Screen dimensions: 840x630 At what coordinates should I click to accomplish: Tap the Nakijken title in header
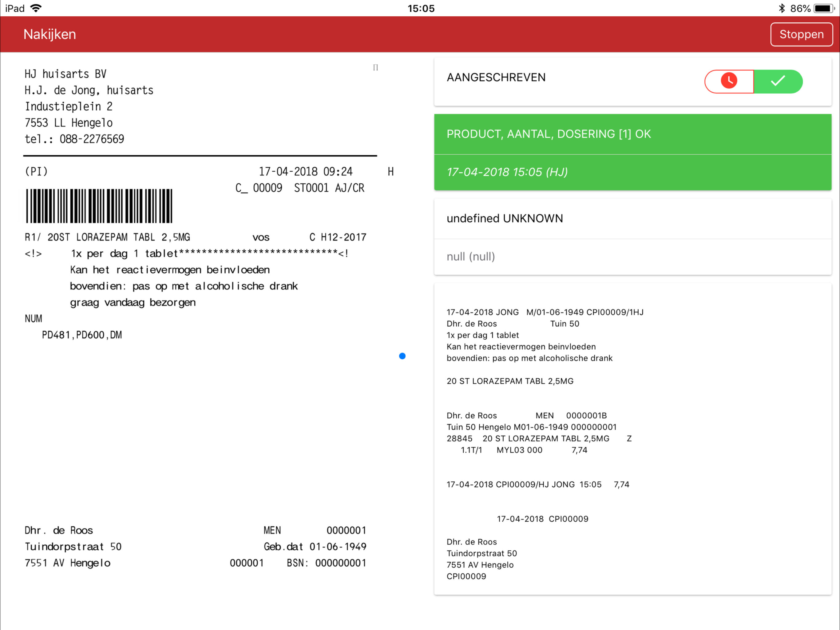click(x=50, y=34)
